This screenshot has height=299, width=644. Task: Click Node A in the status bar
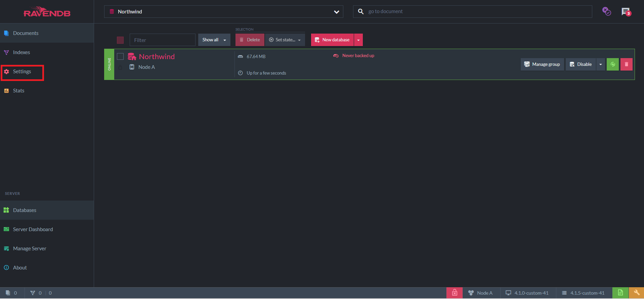pyautogui.click(x=481, y=293)
